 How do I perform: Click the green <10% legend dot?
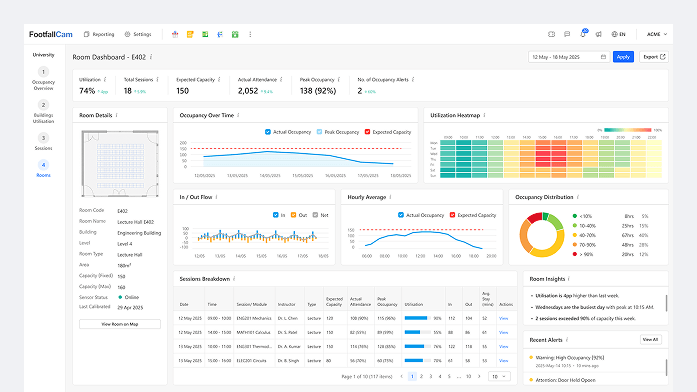point(575,216)
